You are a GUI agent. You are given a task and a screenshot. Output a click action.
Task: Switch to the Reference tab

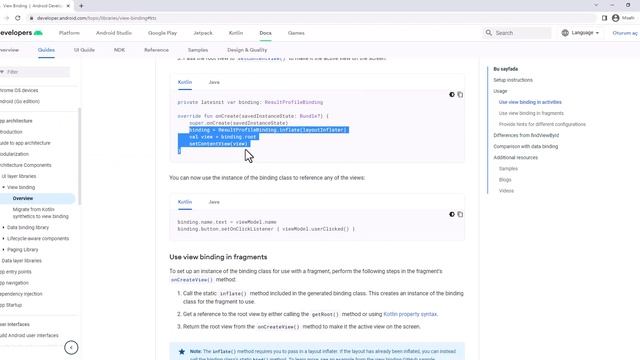156,50
